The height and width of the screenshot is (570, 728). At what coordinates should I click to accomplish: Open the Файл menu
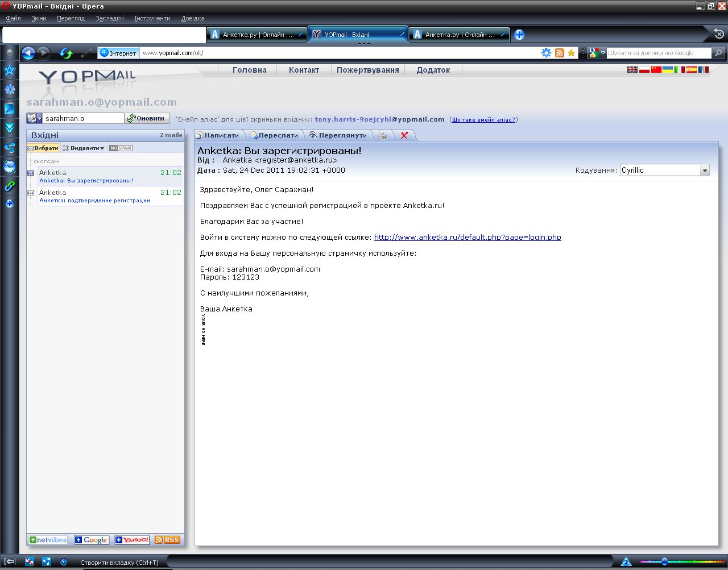(x=13, y=18)
